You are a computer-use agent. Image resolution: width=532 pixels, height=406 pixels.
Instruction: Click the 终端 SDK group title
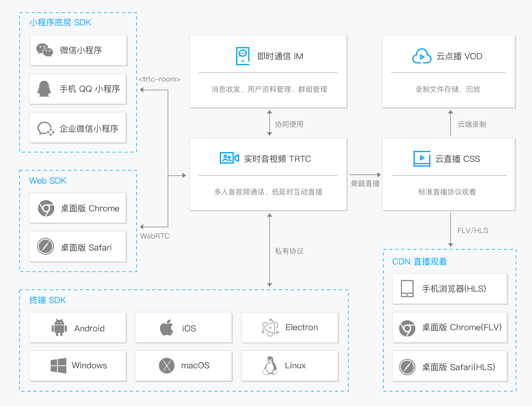click(x=47, y=300)
